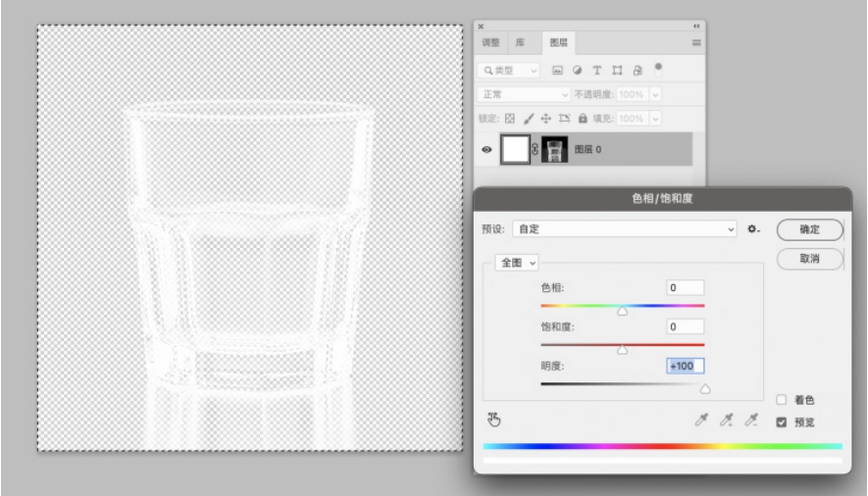Click the add-to-sample eyedropper icon
The width and height of the screenshot is (868, 496).
pos(727,421)
